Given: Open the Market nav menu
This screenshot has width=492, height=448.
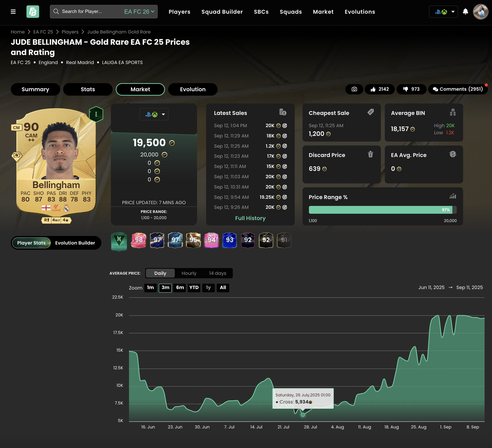Looking at the screenshot, I should [323, 12].
